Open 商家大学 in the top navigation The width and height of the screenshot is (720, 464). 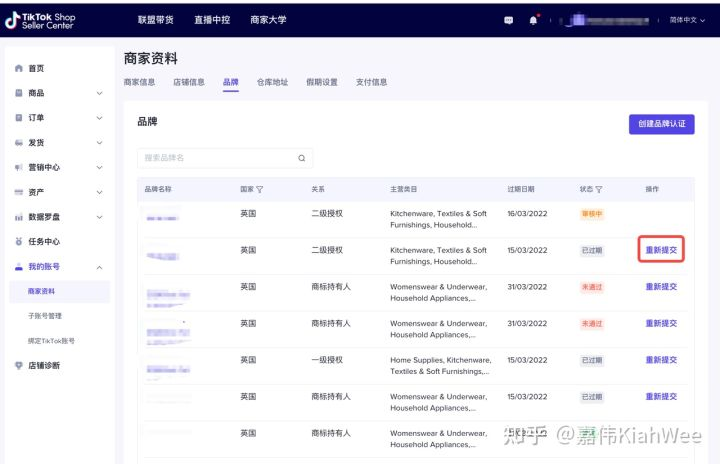pos(268,20)
